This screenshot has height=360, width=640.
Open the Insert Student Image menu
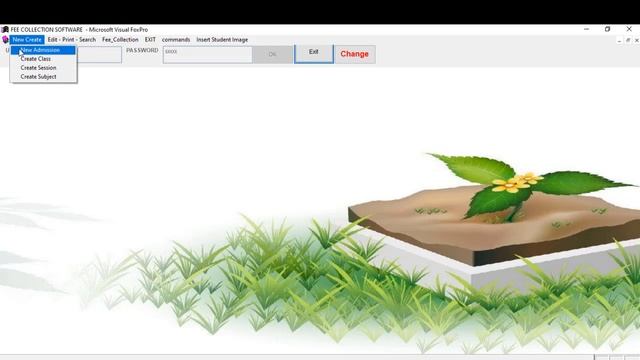pyautogui.click(x=222, y=40)
